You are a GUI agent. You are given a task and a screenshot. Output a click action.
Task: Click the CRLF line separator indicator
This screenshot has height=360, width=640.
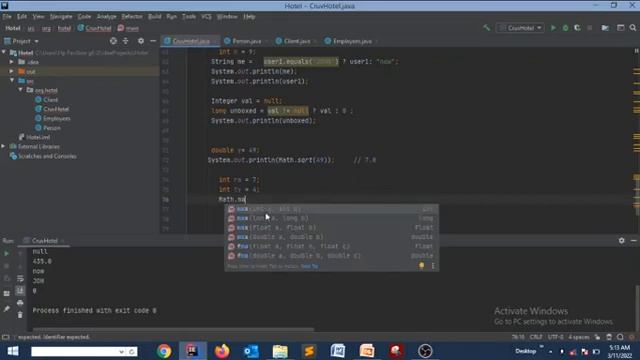(536, 337)
